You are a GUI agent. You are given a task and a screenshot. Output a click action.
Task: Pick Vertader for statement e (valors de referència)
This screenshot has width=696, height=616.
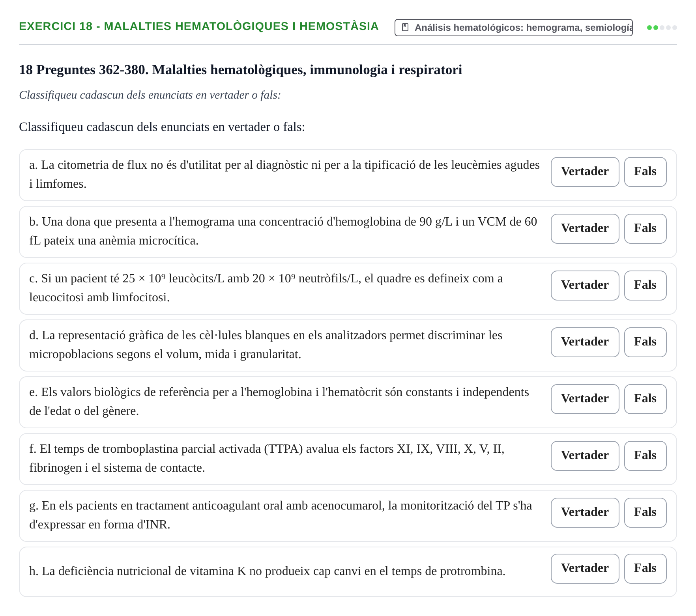click(x=585, y=399)
